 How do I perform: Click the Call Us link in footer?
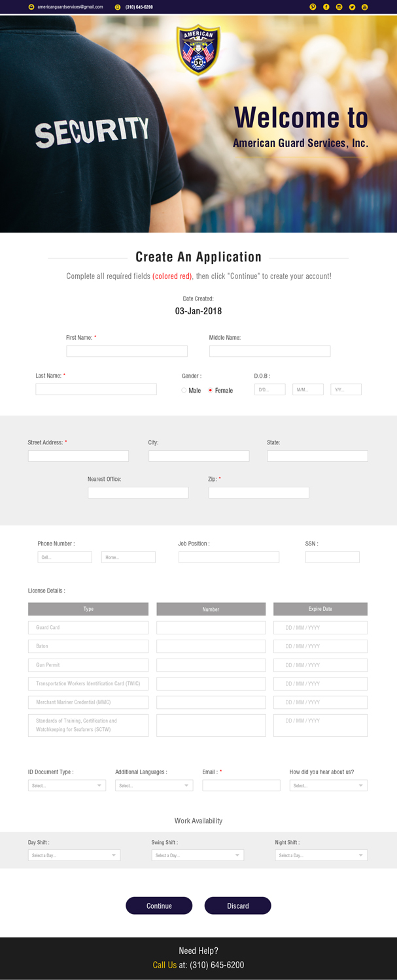click(x=165, y=965)
